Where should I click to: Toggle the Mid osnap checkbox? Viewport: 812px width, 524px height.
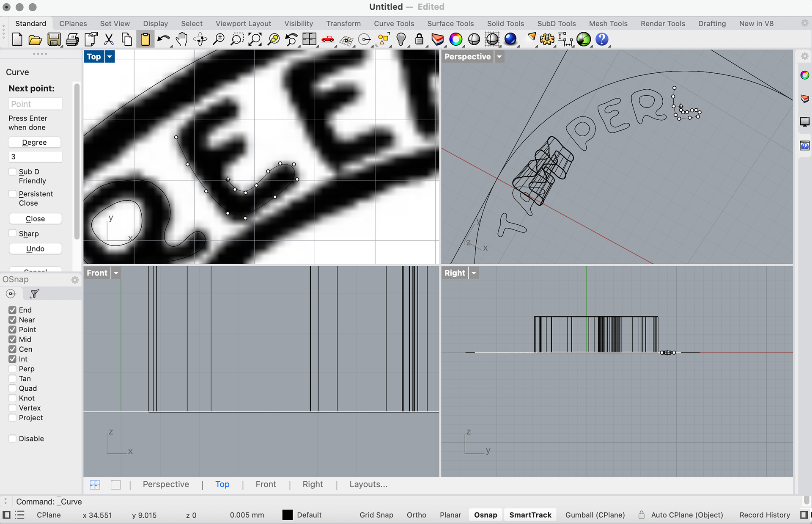pos(12,339)
